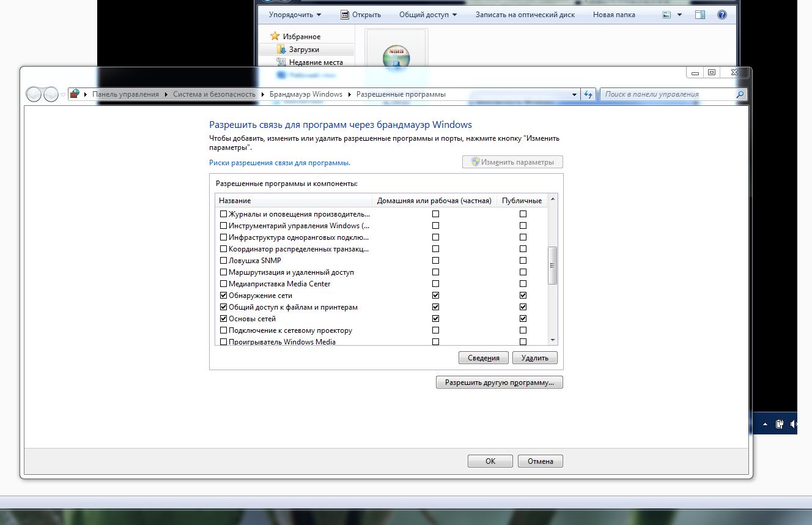
Task: Click Домашняя или рабочая (частная) column header
Action: click(x=434, y=201)
